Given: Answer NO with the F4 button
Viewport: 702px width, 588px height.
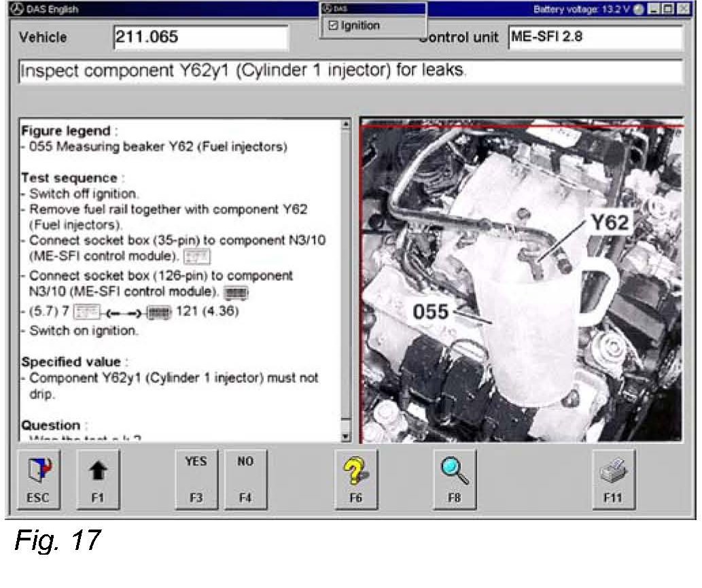Looking at the screenshot, I should [x=245, y=479].
